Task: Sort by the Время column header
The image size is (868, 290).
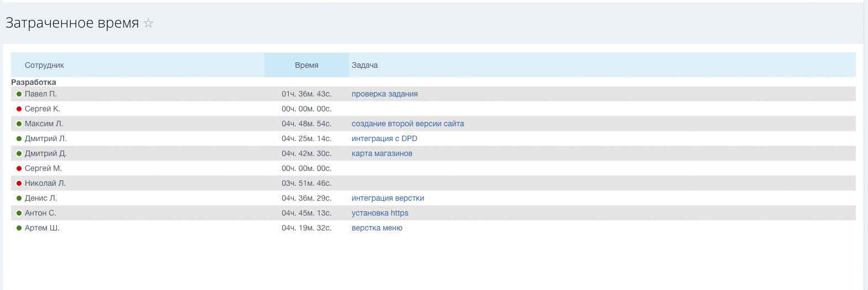Action: click(306, 65)
